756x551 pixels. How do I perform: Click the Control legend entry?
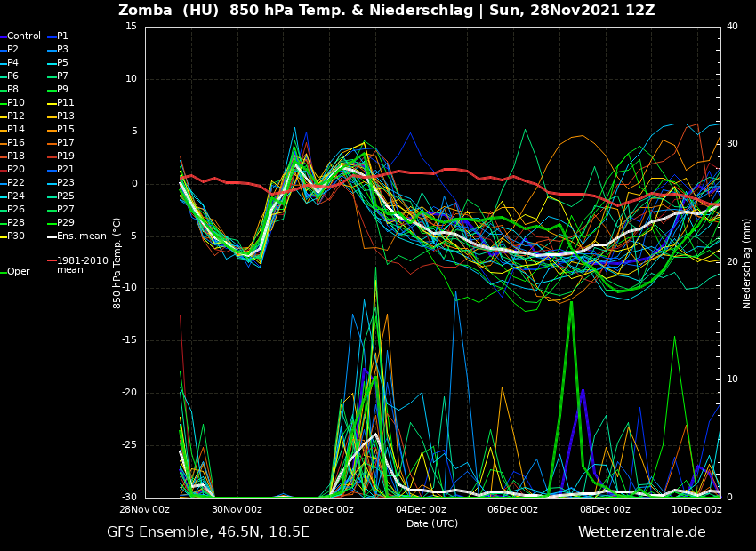(x=23, y=36)
